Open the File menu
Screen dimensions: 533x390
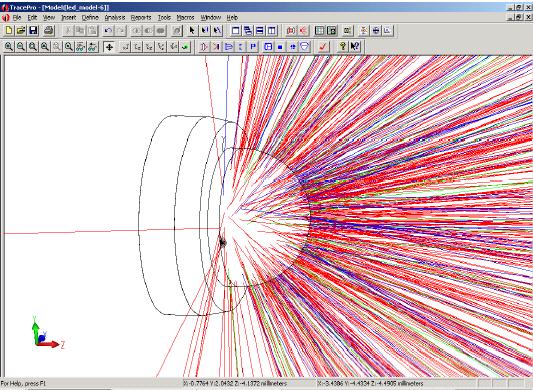[17, 17]
